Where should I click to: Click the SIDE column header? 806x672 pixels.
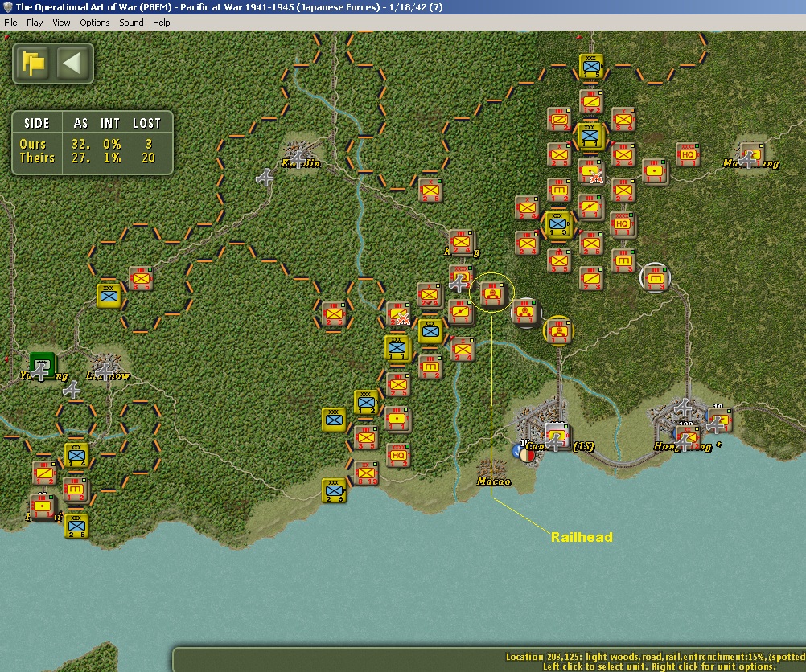click(x=36, y=123)
